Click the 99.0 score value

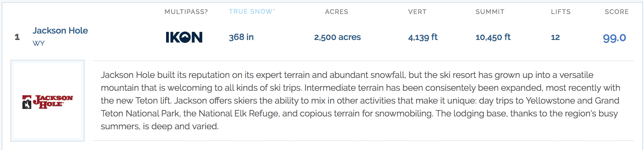(x=614, y=38)
